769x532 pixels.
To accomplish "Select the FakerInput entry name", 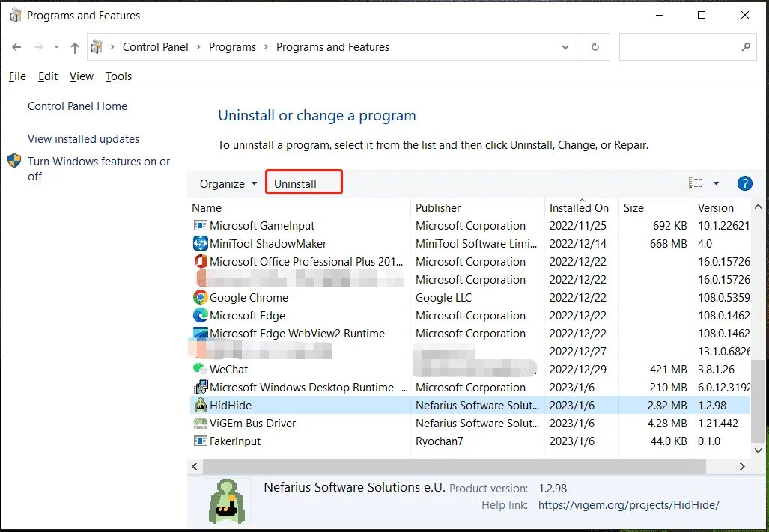I will coord(235,441).
